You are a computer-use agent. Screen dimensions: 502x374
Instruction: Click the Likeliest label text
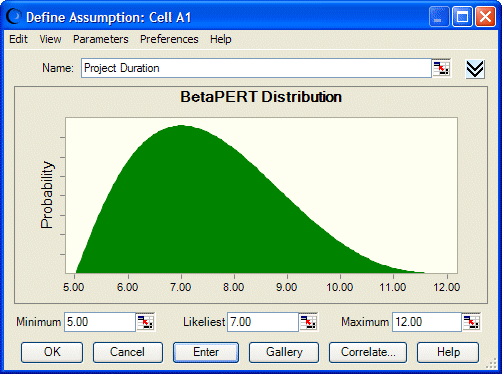[204, 322]
